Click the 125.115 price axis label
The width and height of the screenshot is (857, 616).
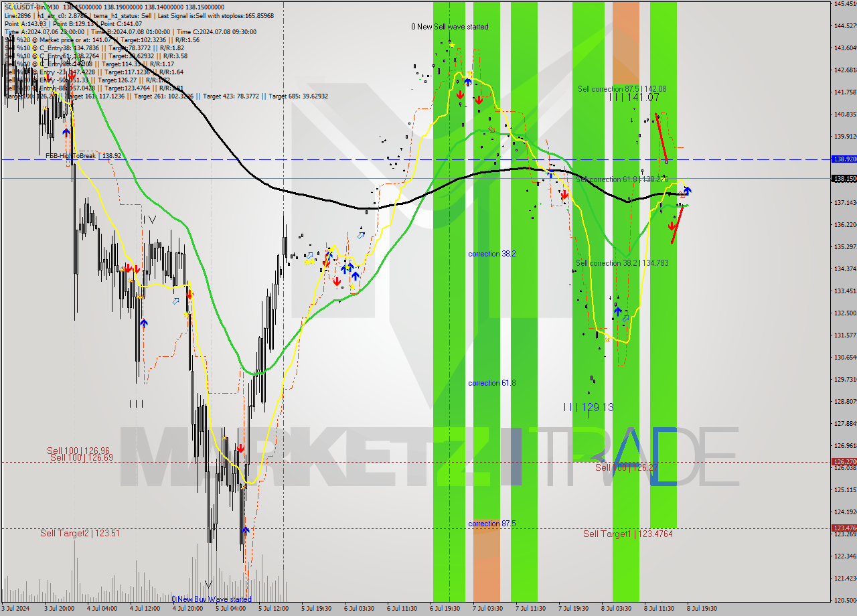point(845,489)
